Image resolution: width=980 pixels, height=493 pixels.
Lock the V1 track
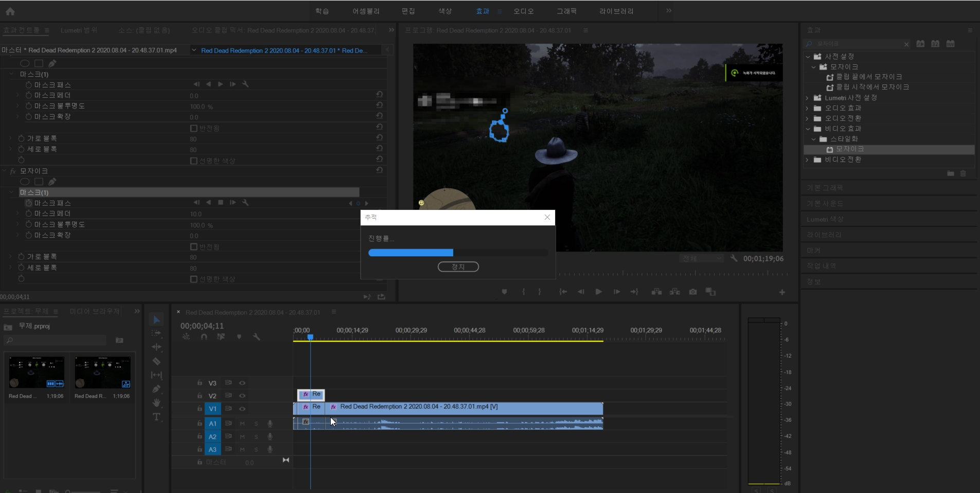(x=200, y=409)
